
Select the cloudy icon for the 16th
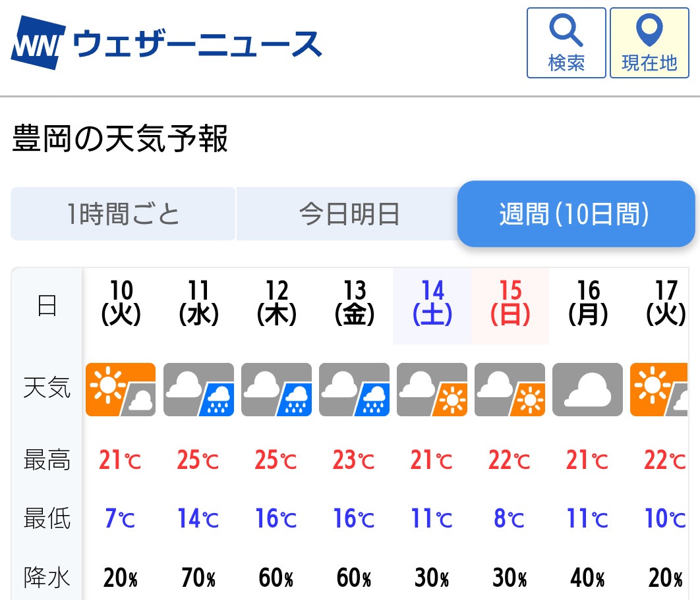(x=587, y=389)
